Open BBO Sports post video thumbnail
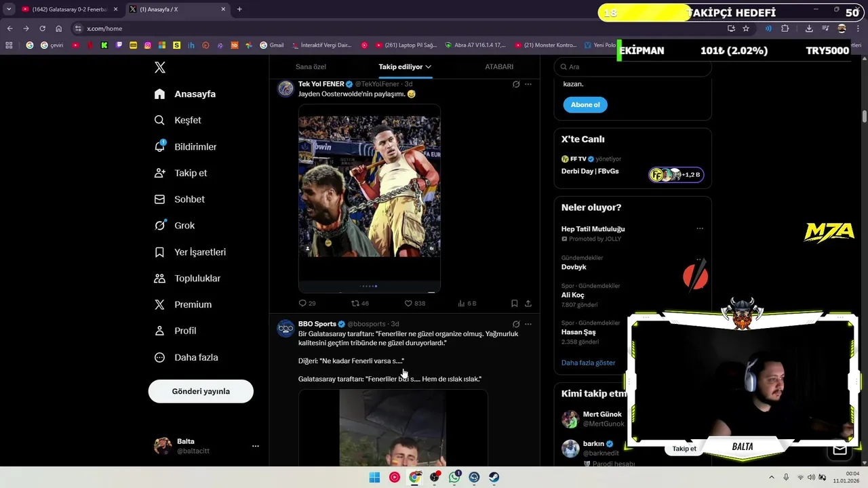The width and height of the screenshot is (868, 488). [x=393, y=428]
